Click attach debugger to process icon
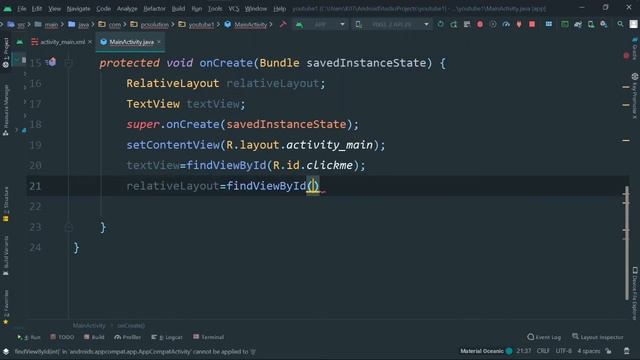 point(519,24)
